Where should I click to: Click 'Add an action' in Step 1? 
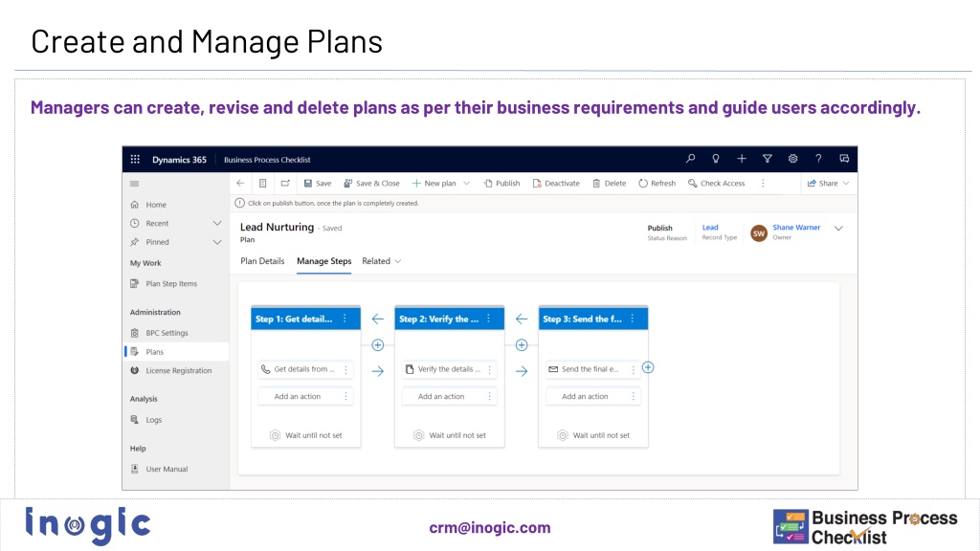(305, 396)
